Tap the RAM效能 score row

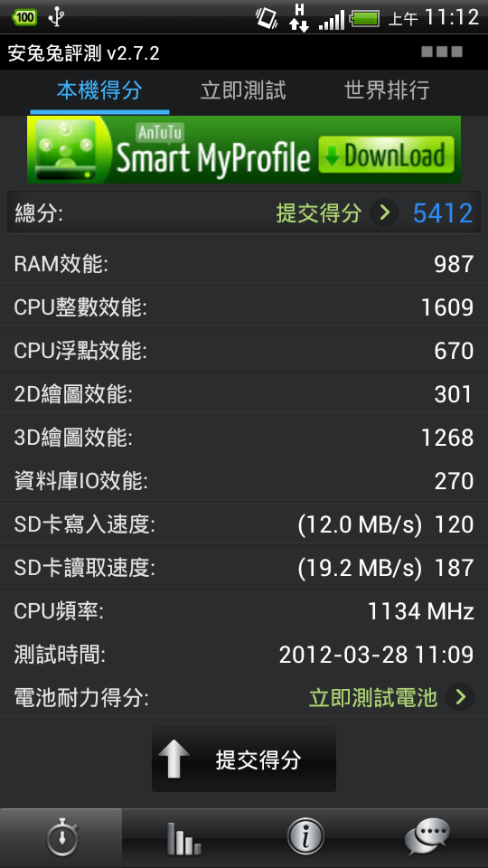(x=244, y=263)
